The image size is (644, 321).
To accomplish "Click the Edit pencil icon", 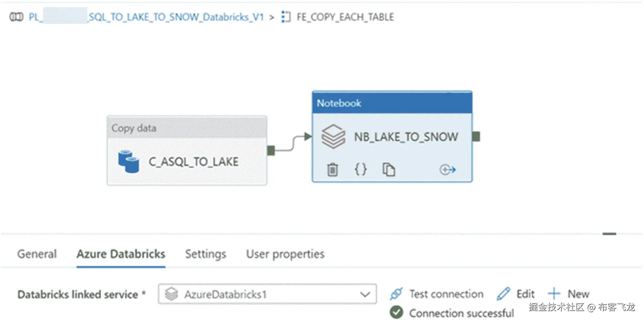I will tap(503, 294).
